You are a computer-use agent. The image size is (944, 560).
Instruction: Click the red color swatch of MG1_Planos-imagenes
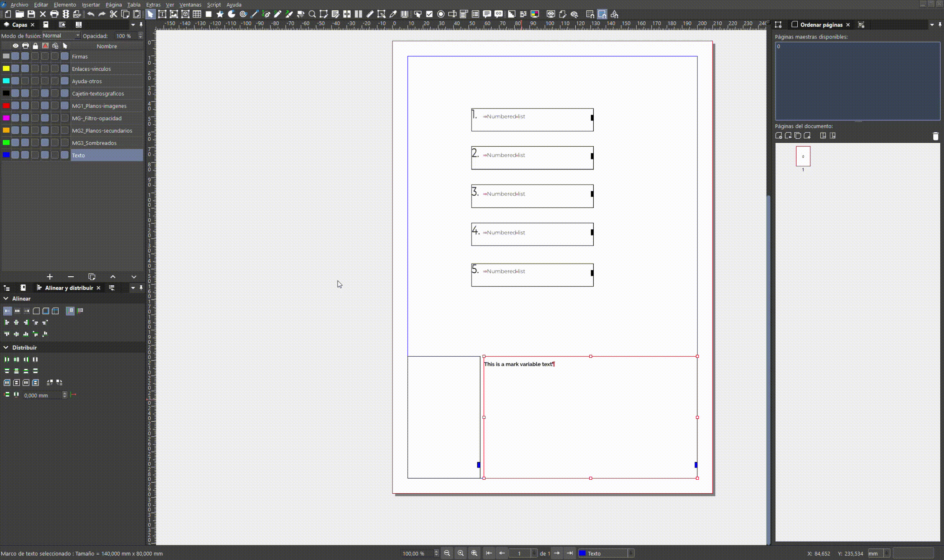click(x=6, y=106)
